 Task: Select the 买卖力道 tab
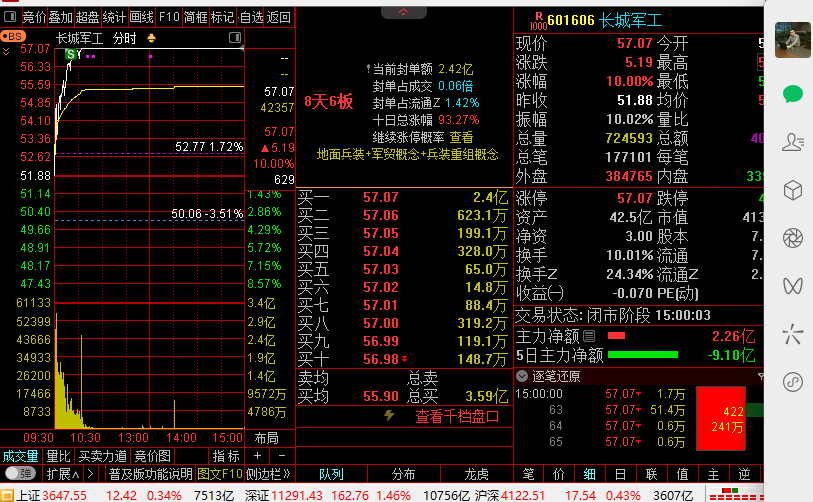(103, 456)
